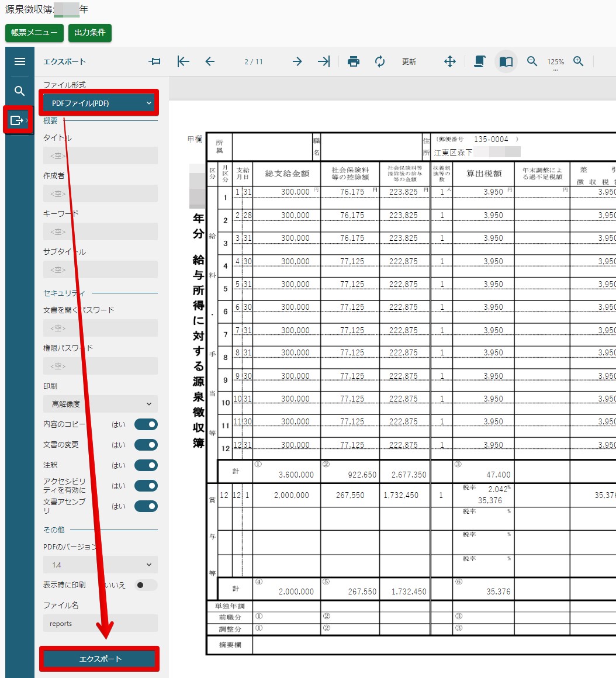The width and height of the screenshot is (616, 678).
Task: Click 総支給金額 column header
Action: (x=287, y=174)
